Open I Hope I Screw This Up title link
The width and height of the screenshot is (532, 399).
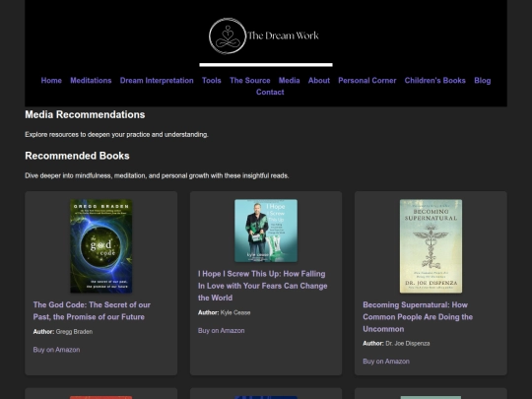263,286
